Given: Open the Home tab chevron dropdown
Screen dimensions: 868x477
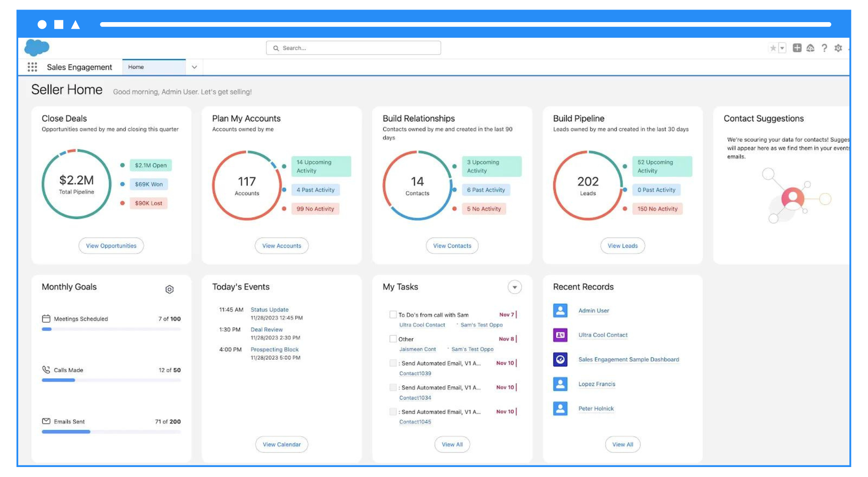Looking at the screenshot, I should coord(194,67).
